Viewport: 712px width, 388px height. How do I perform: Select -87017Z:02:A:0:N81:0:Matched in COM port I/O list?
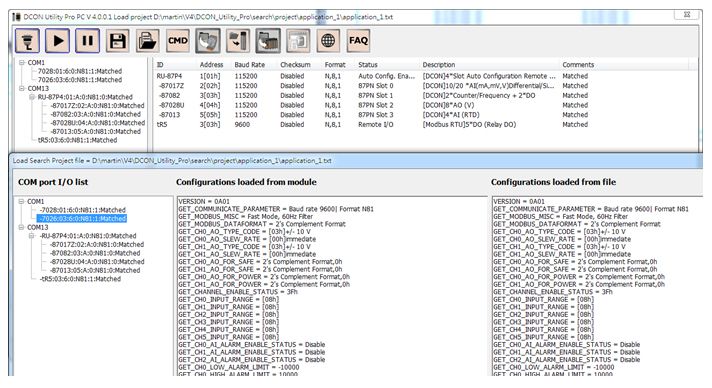click(97, 244)
